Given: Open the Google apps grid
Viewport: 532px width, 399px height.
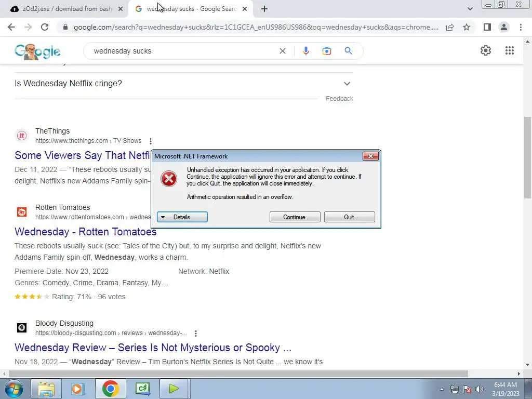Looking at the screenshot, I should click(509, 50).
